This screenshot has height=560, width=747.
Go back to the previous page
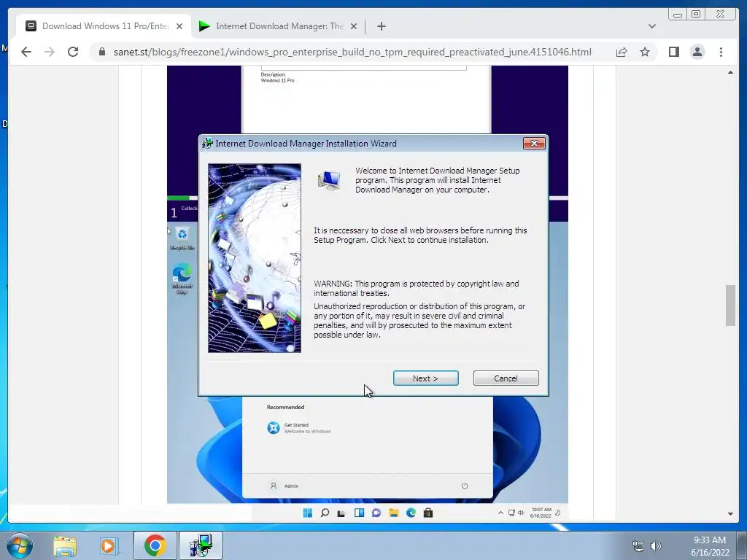(x=26, y=52)
